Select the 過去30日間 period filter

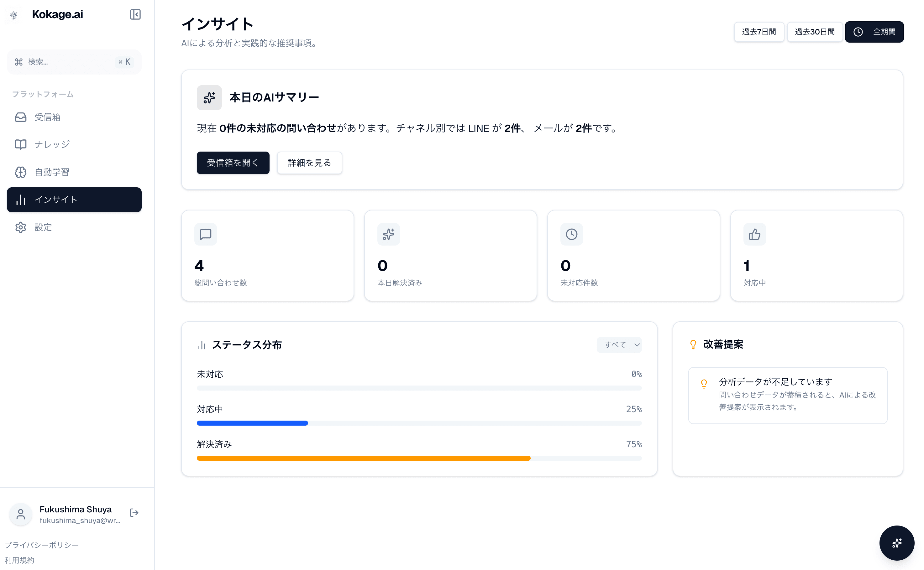(x=815, y=32)
